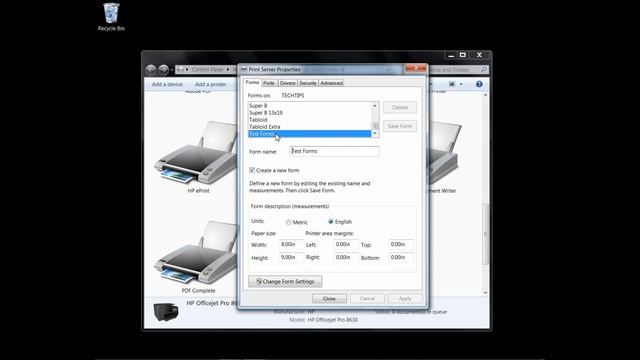Click the Left margin field
Viewport: 640px width, 360px height.
click(346, 244)
